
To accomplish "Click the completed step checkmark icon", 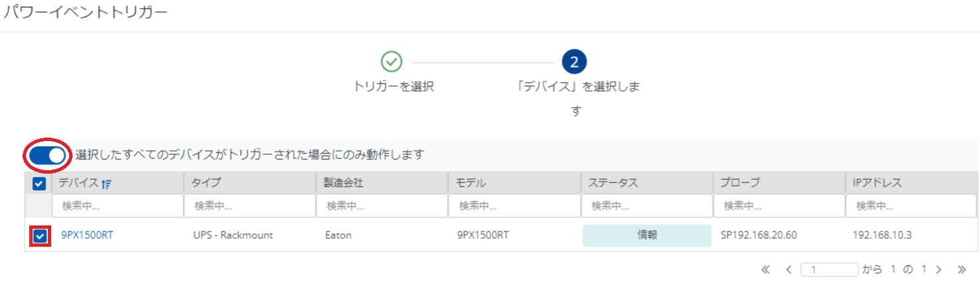I will 392,62.
